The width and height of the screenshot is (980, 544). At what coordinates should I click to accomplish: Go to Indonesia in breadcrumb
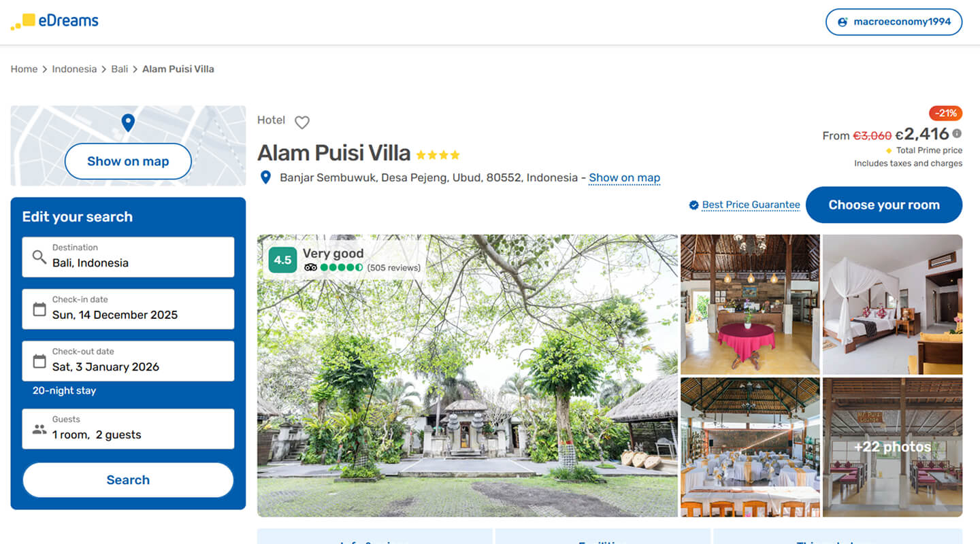[74, 69]
